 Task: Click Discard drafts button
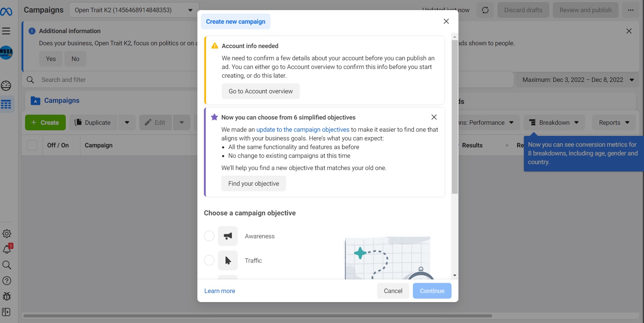[x=523, y=10]
